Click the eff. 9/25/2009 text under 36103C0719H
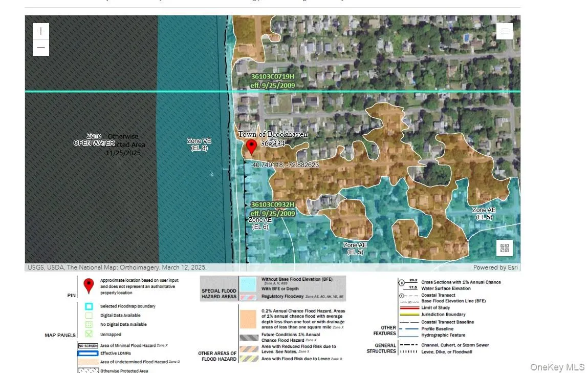588x373 pixels. point(273,85)
